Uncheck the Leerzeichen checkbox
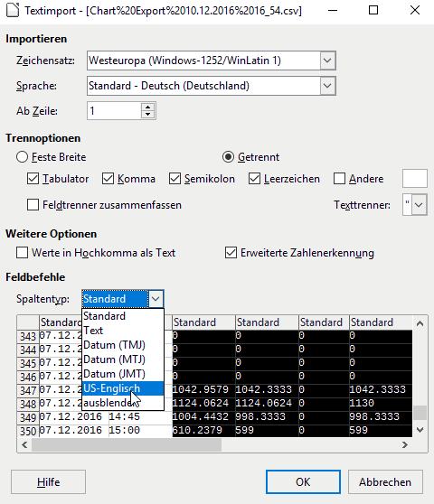The width and height of the screenshot is (434, 504). click(254, 179)
